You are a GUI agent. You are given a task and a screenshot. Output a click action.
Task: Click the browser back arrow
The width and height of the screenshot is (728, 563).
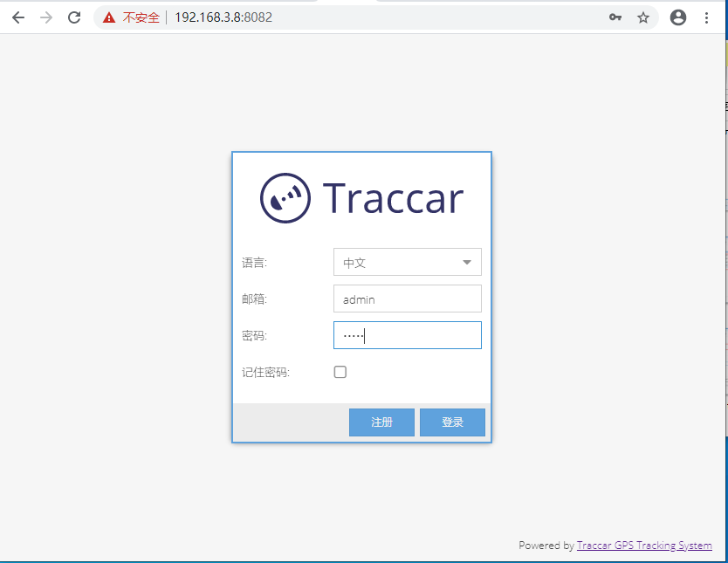17,17
